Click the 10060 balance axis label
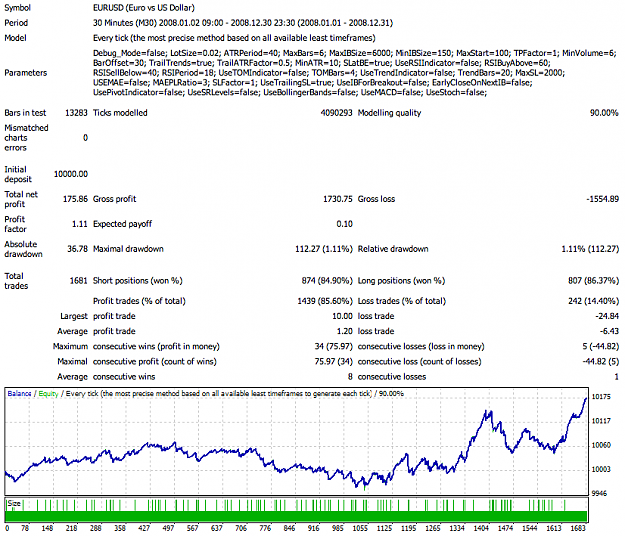The height and width of the screenshot is (536, 625). coord(601,445)
